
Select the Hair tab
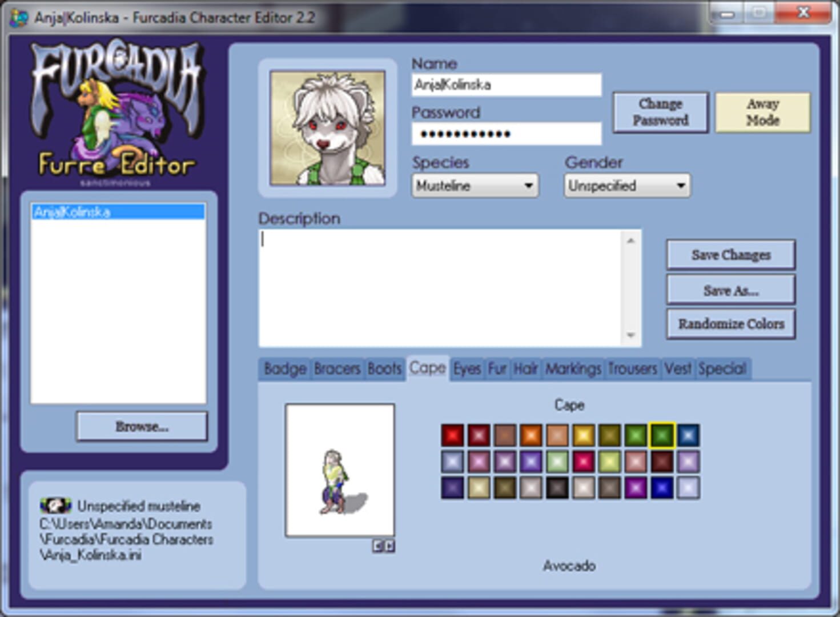tap(525, 368)
